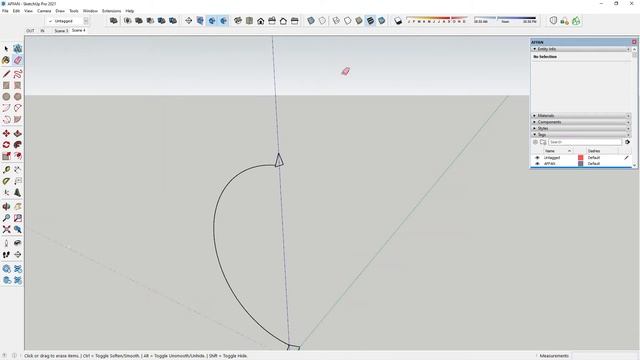Click the tags Search input field
Image resolution: width=640 pixels, height=360 pixels.
point(584,142)
